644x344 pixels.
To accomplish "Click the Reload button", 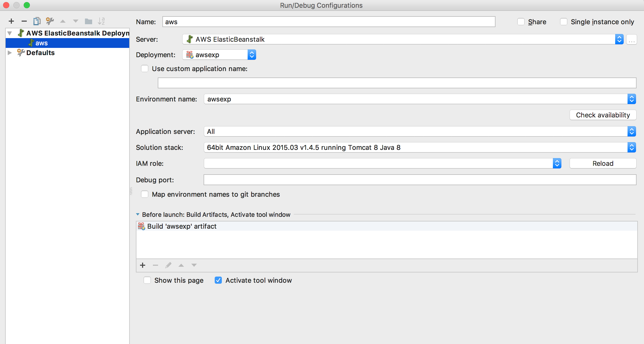I will click(x=603, y=163).
